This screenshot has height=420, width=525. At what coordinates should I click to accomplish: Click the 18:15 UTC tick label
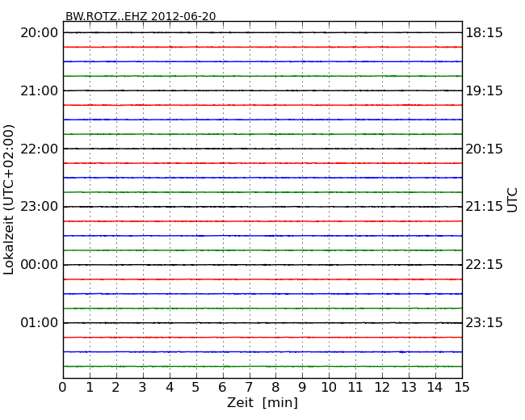click(484, 32)
